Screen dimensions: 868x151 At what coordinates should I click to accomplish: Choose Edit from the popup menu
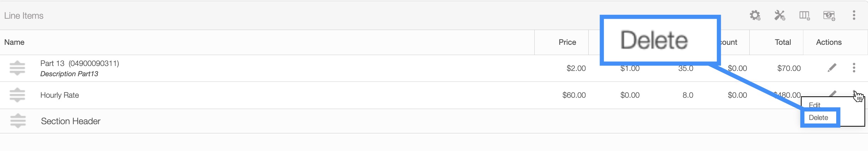(x=814, y=105)
